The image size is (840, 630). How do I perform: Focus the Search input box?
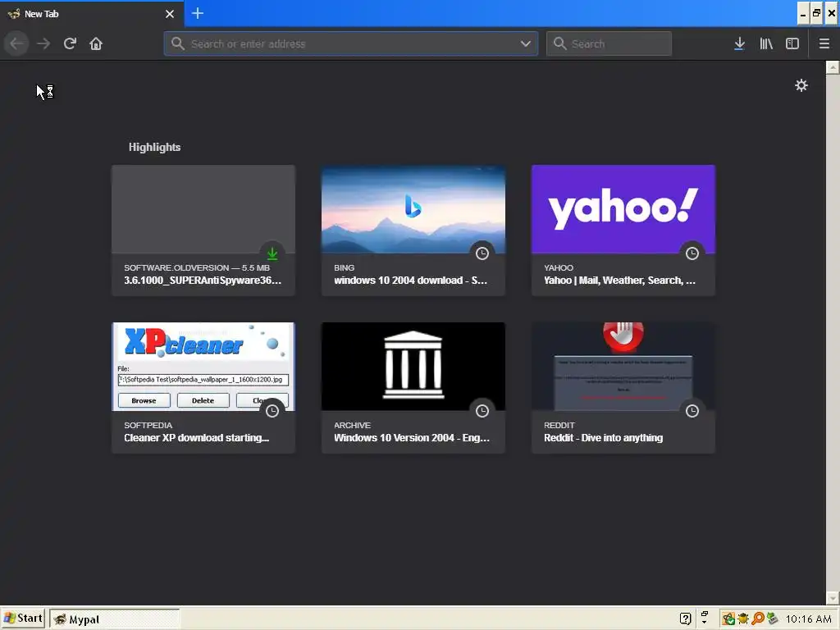(609, 43)
